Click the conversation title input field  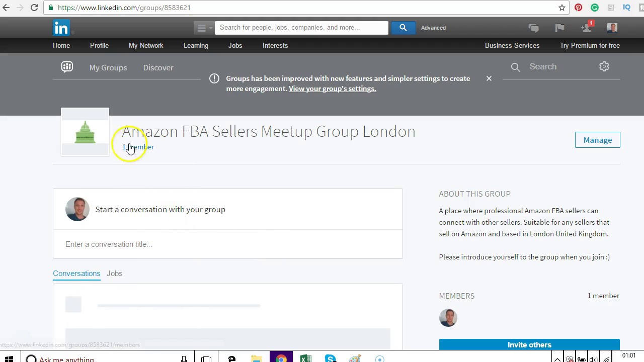pyautogui.click(x=228, y=244)
